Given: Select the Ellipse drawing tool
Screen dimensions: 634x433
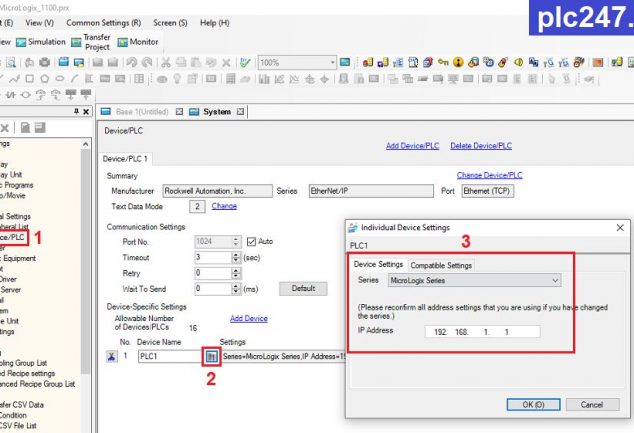Looking at the screenshot, I should 59,78.
